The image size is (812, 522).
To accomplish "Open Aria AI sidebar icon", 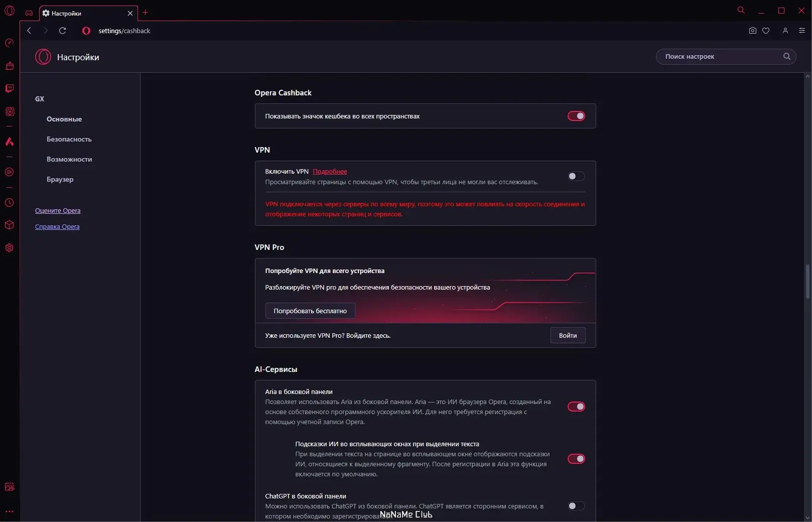I will click(9, 142).
